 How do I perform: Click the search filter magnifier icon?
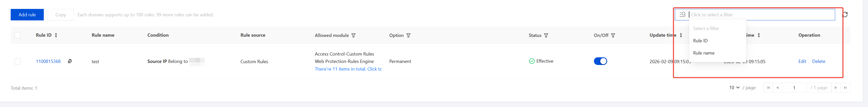(x=682, y=15)
